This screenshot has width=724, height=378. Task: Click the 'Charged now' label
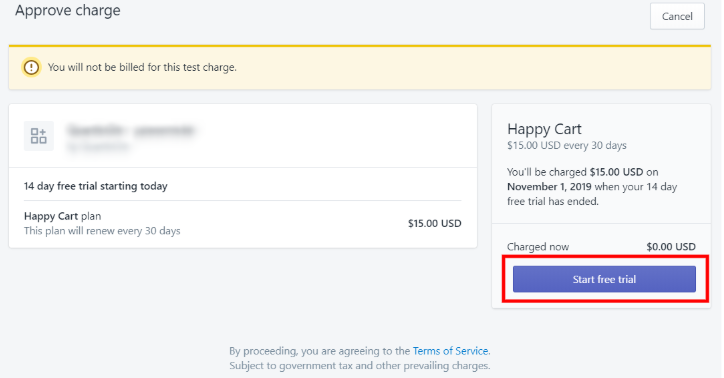(x=538, y=247)
